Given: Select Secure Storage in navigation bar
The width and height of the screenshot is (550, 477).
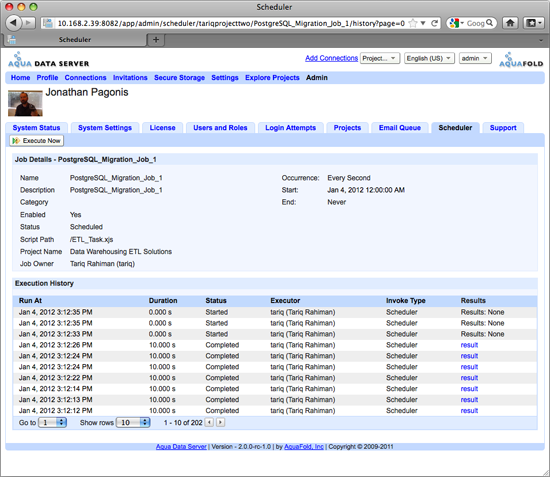Looking at the screenshot, I should coord(179,78).
